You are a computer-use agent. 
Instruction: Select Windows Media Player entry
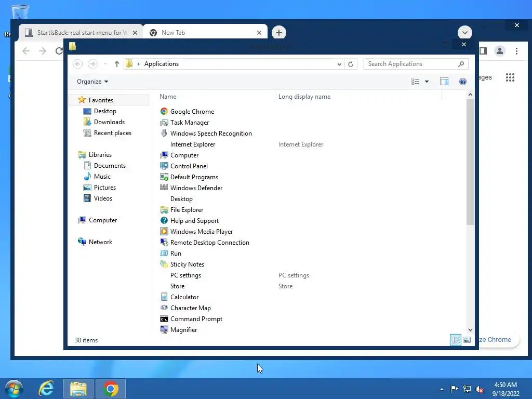(196, 231)
